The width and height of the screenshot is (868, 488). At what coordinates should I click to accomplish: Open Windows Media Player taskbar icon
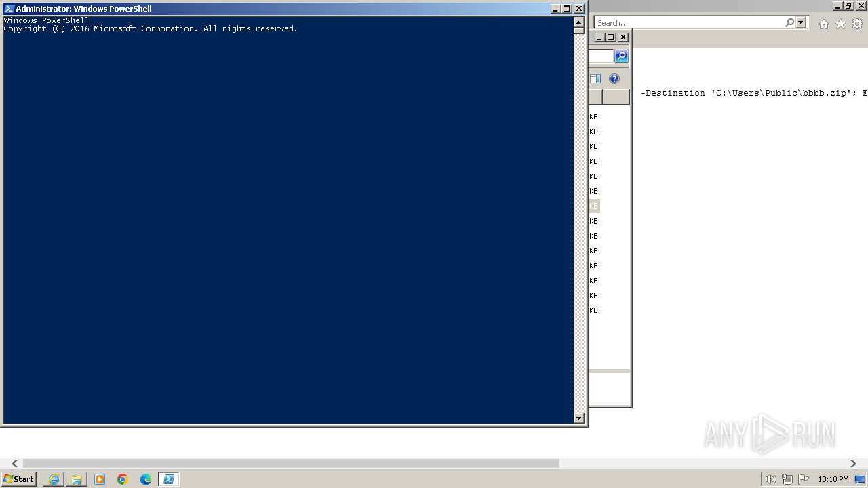click(100, 479)
